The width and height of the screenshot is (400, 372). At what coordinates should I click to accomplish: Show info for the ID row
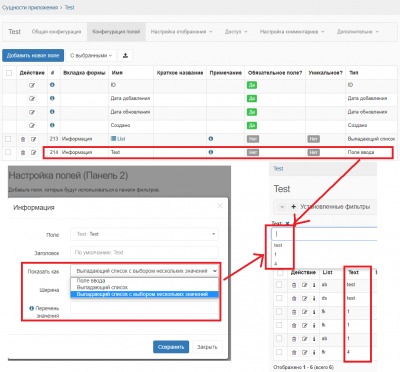point(52,85)
